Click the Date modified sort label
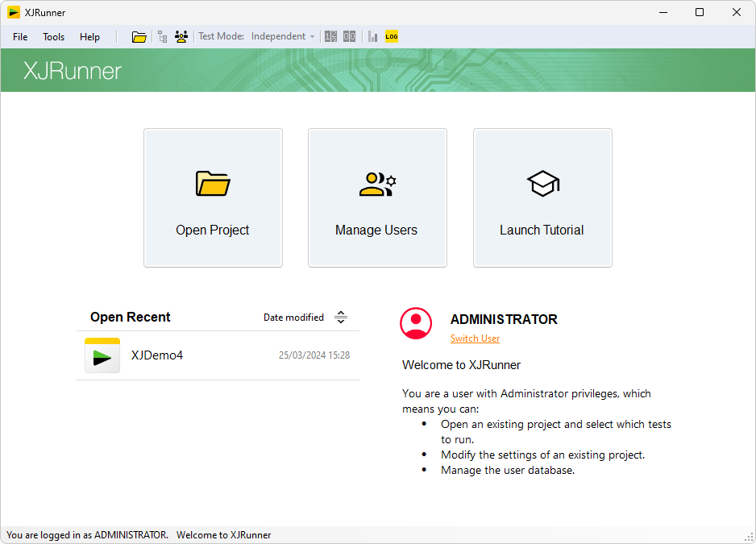Viewport: 756px width, 544px height. click(x=293, y=318)
